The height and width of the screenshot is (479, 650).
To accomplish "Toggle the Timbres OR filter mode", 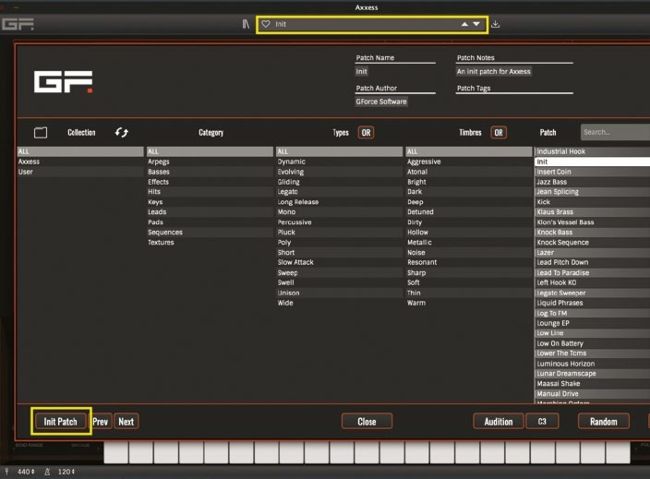I will (497, 132).
